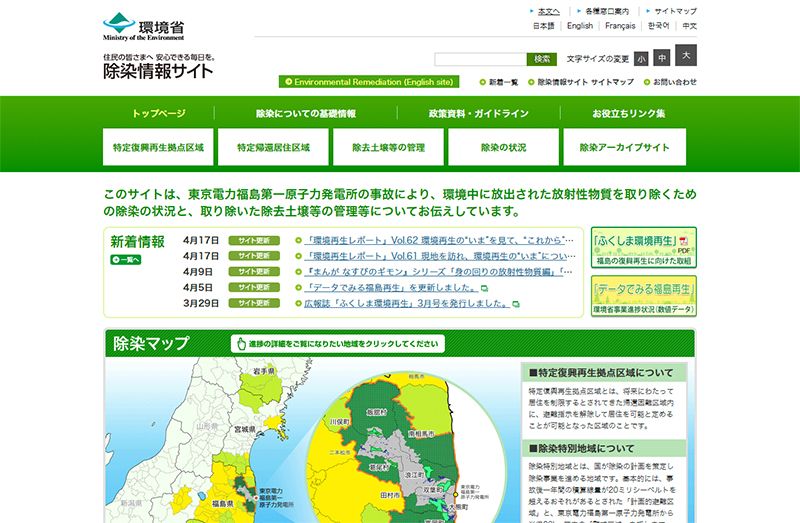Select 葛尾村 area on zoomed map
The height and width of the screenshot is (523, 800).
point(379,467)
